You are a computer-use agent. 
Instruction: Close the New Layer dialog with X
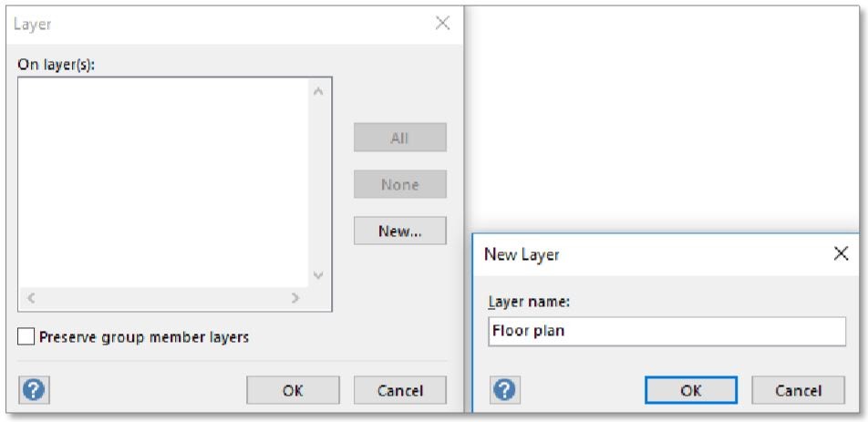(x=842, y=254)
